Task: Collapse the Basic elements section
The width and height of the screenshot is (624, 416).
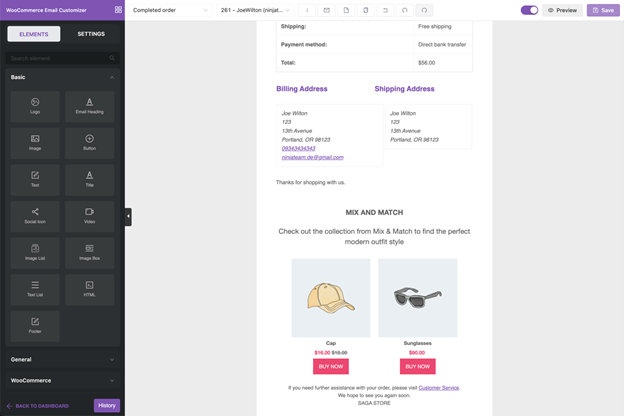Action: tap(62, 77)
